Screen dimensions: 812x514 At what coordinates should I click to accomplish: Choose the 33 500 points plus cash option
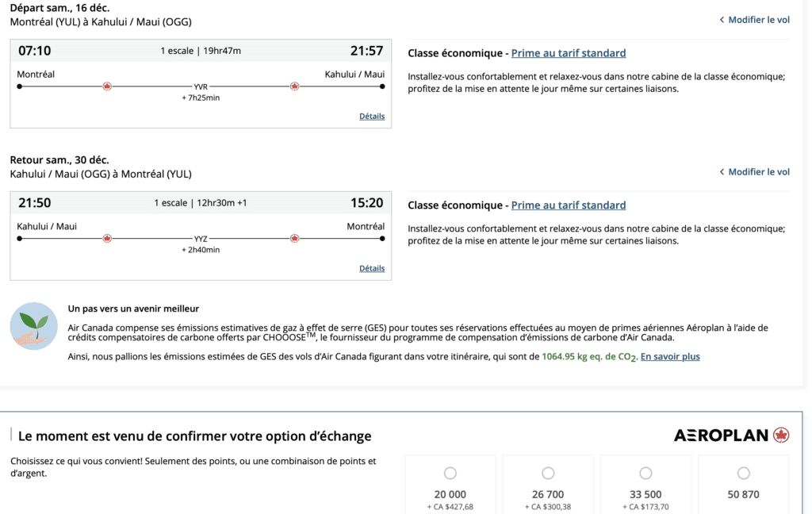(645, 474)
